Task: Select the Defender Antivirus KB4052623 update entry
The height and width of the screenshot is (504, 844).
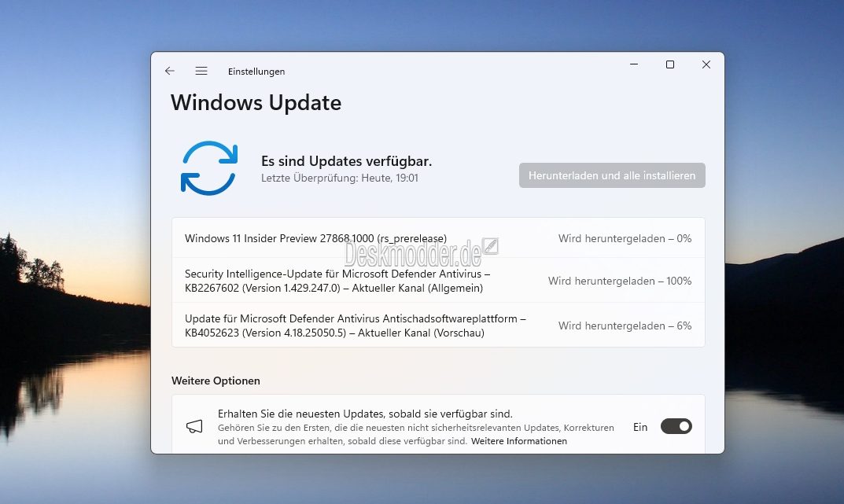Action: (438, 326)
